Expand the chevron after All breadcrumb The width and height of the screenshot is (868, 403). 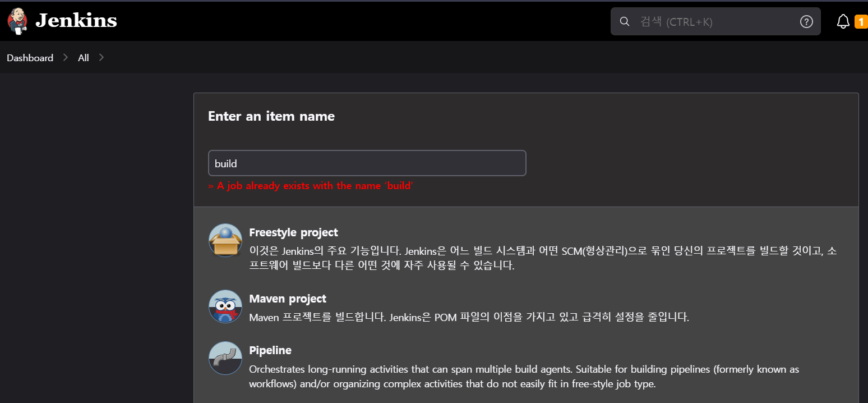(101, 57)
